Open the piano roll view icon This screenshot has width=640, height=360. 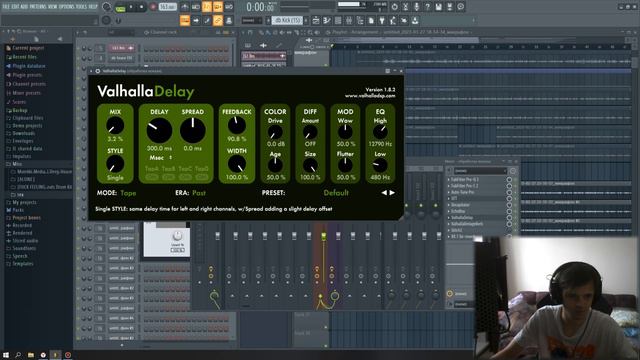point(327,20)
